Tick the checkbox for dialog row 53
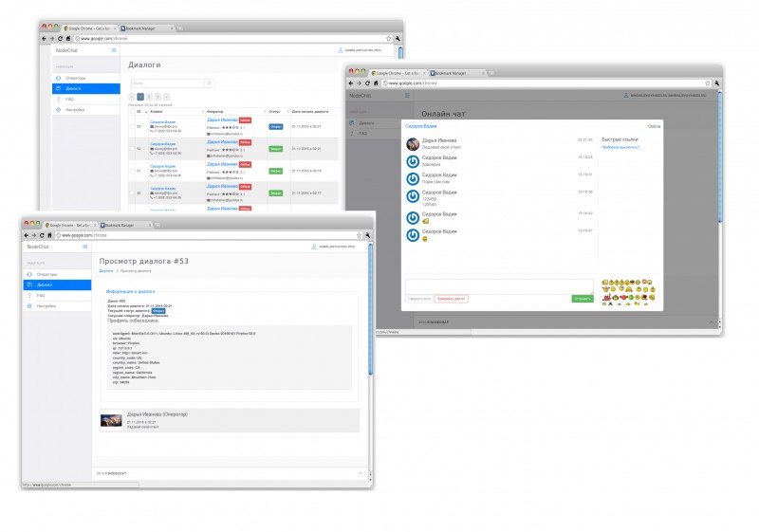The width and height of the screenshot is (759, 532). (132, 127)
